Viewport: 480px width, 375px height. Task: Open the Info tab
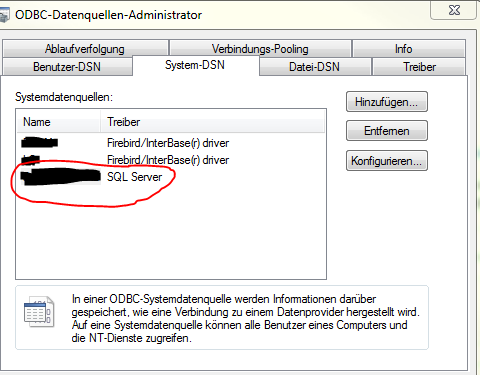pyautogui.click(x=409, y=49)
